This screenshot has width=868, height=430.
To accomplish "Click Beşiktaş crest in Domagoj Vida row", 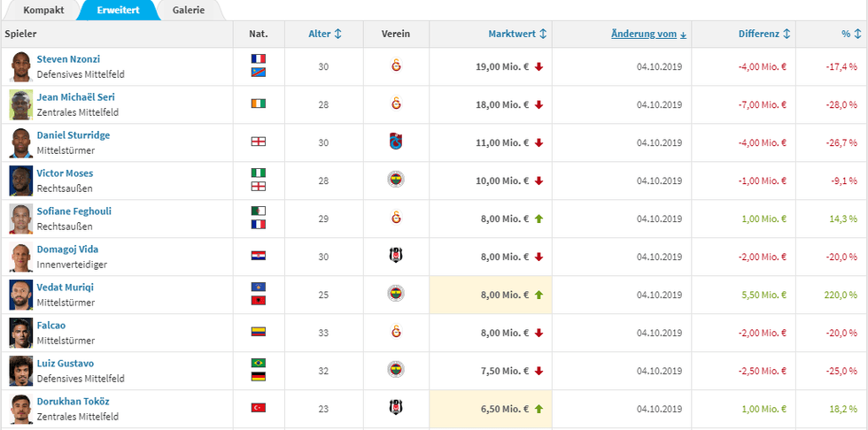I will point(396,256).
